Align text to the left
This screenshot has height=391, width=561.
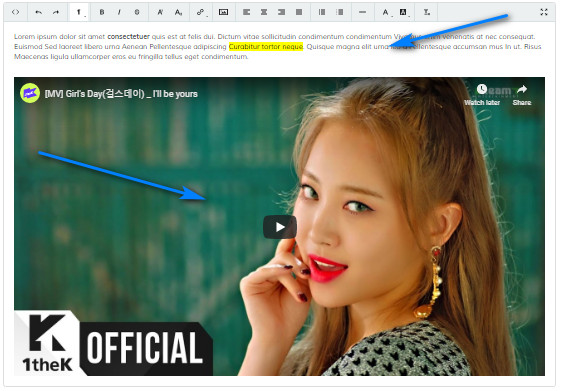tap(247, 12)
